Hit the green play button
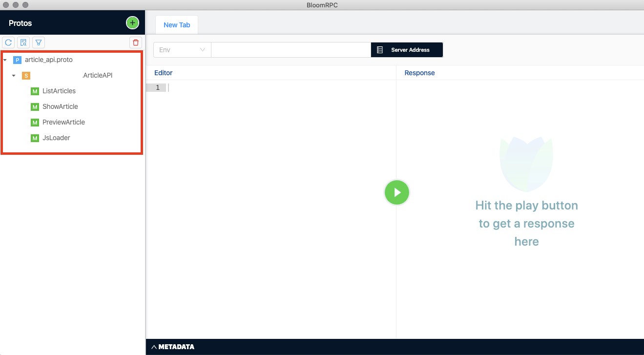The height and width of the screenshot is (355, 644). tap(397, 192)
